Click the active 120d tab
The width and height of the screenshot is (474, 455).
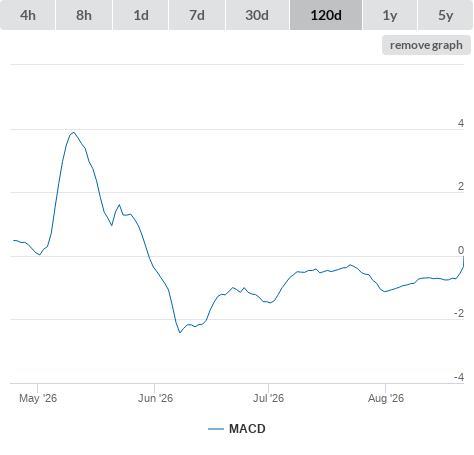(x=326, y=15)
